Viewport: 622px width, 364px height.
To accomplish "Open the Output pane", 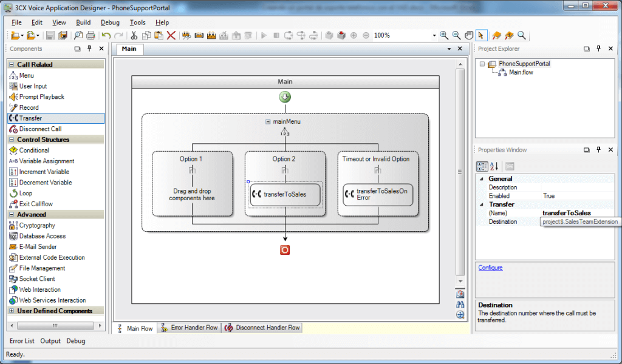I will [x=50, y=341].
